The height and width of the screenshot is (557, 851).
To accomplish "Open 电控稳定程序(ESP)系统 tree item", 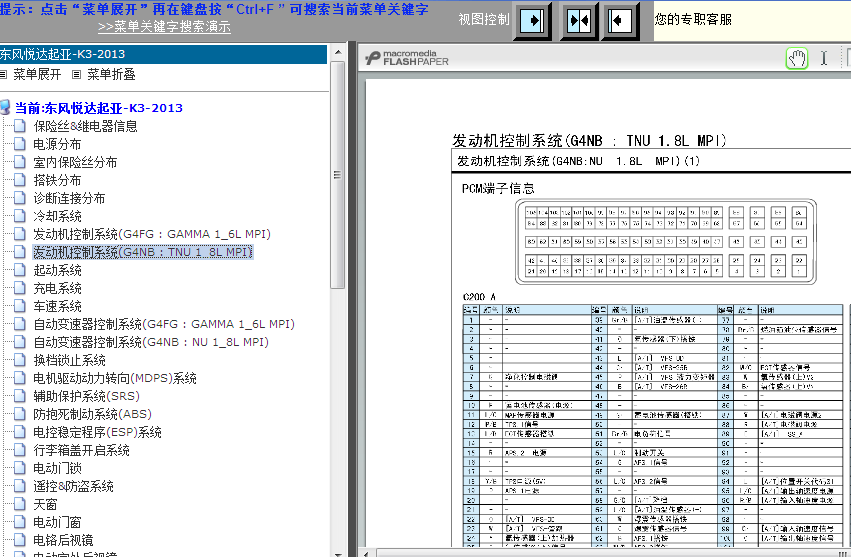I will [97, 433].
